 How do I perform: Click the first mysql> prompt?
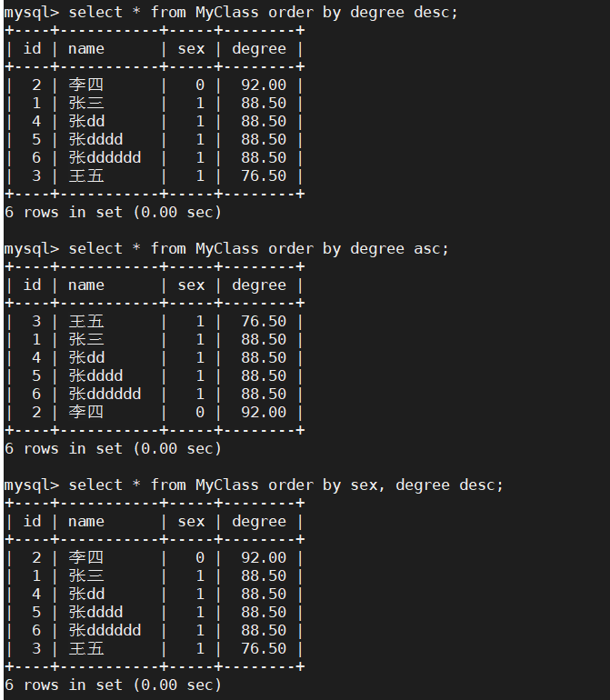click(31, 13)
